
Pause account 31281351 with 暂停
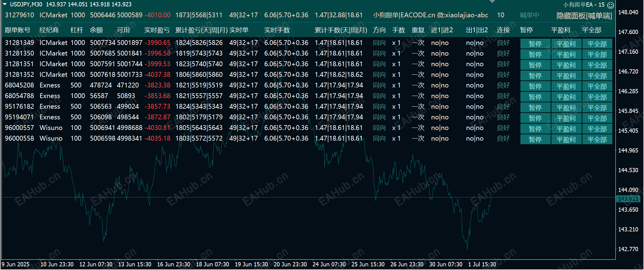coord(535,65)
